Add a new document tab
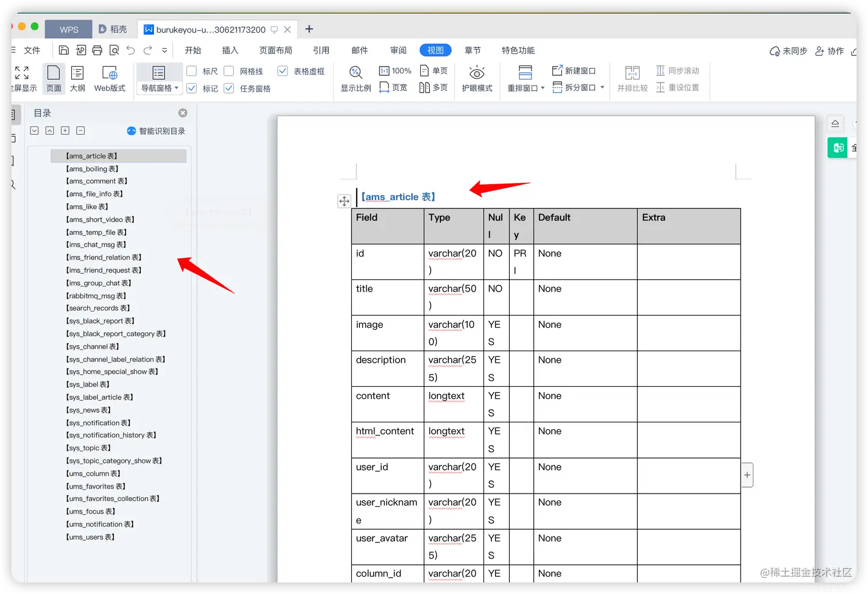Screen dimensions: 868x594 point(309,29)
